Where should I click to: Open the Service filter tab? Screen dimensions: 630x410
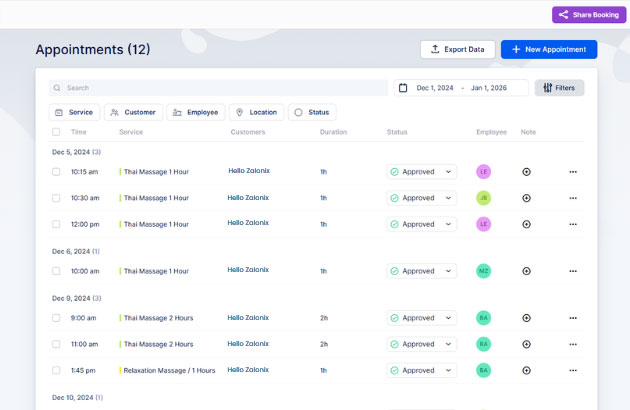click(x=74, y=112)
